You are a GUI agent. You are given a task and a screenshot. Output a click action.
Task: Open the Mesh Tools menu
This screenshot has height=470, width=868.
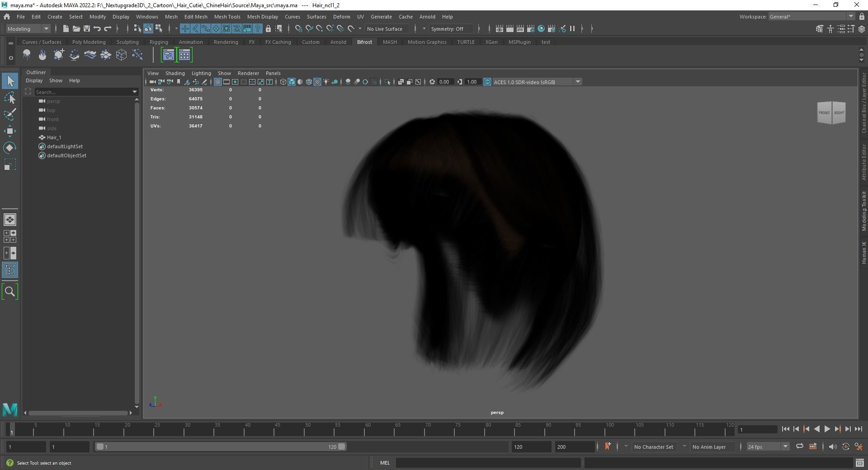click(227, 17)
